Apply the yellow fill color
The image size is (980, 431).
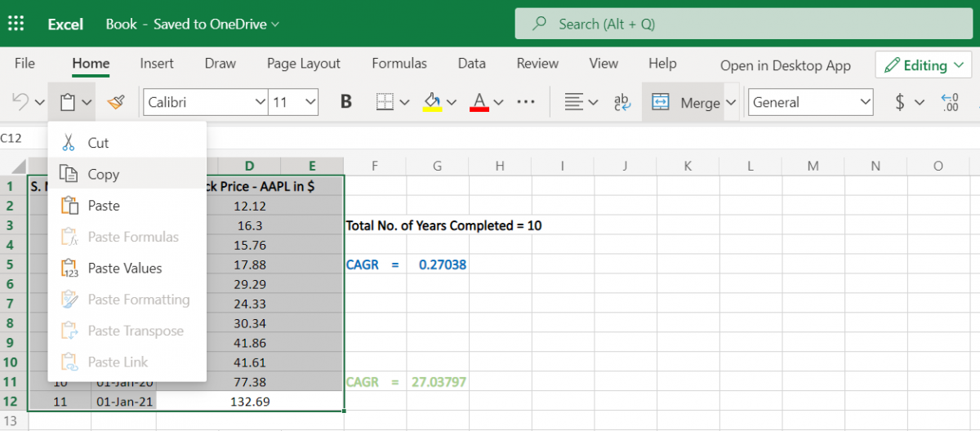point(432,102)
